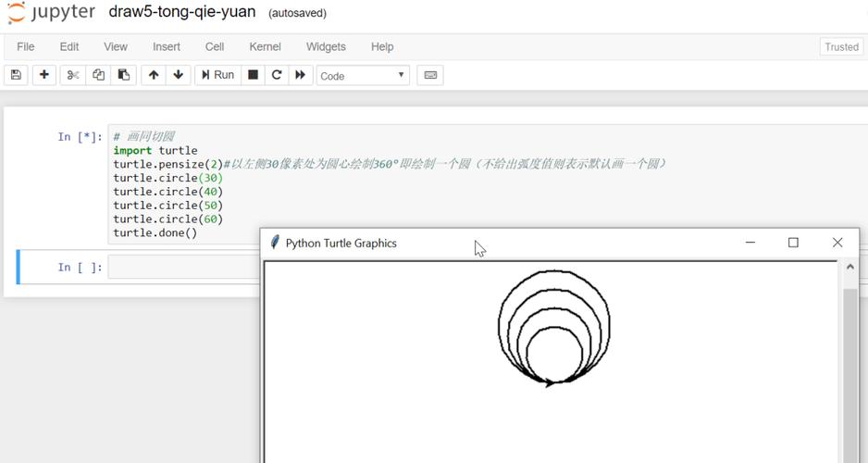Open the View menu
This screenshot has height=463, width=868.
(x=115, y=47)
